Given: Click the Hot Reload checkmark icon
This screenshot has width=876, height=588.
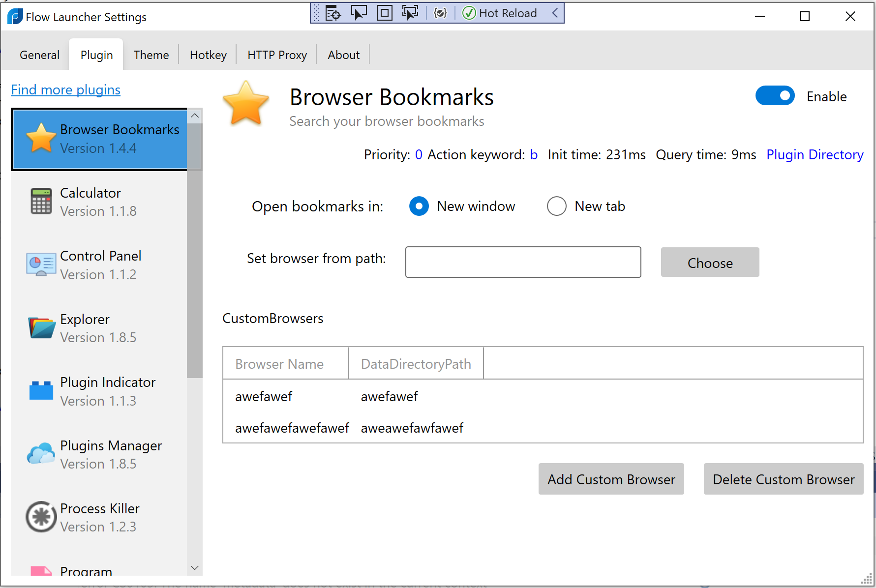Looking at the screenshot, I should coord(469,13).
